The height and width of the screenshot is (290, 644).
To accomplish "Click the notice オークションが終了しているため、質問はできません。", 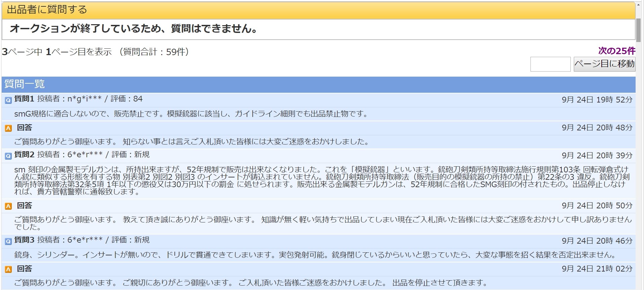I will [x=134, y=29].
